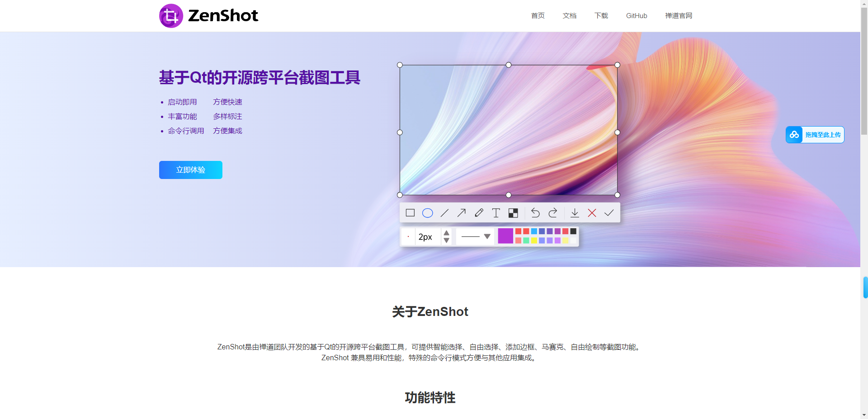Increase stroke width with up arrow
Screen dimensions: 868x419
click(x=446, y=233)
